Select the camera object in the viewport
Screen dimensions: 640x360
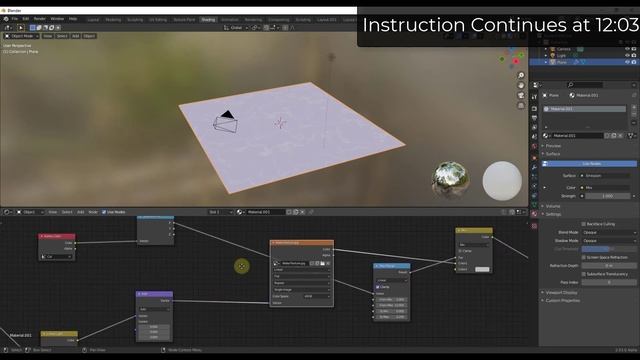click(x=225, y=121)
